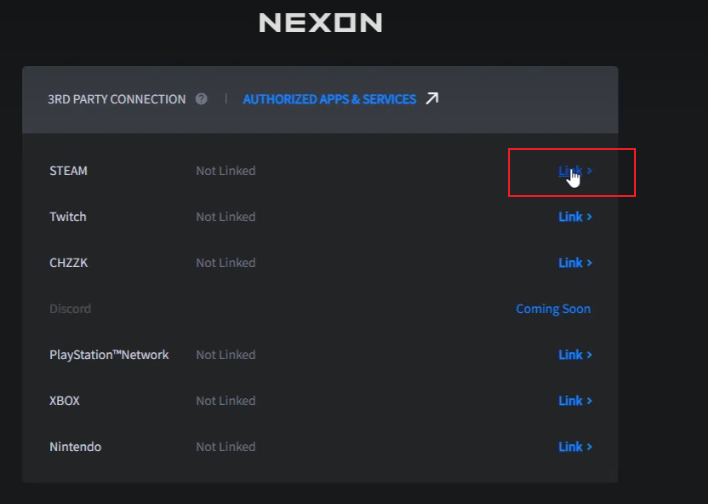Click the Discord Coming Soon label
The width and height of the screenshot is (708, 504).
pyautogui.click(x=553, y=309)
